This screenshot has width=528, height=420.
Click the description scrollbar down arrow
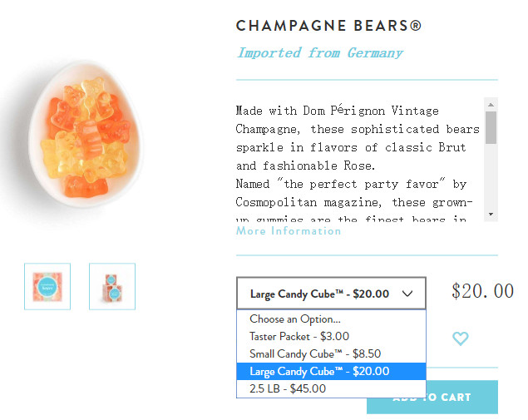pyautogui.click(x=491, y=215)
